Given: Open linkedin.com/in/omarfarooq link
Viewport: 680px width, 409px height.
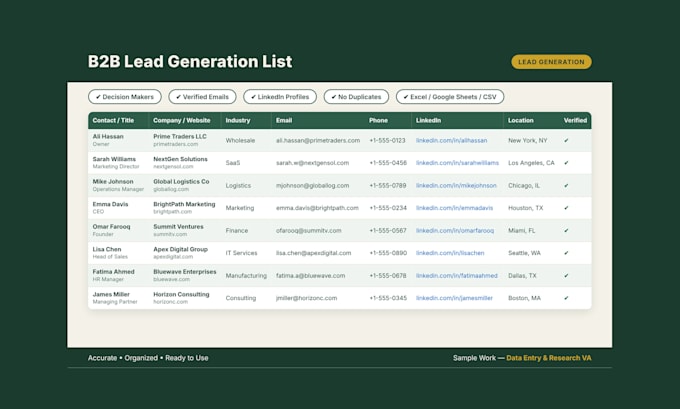Looking at the screenshot, I should (x=455, y=231).
